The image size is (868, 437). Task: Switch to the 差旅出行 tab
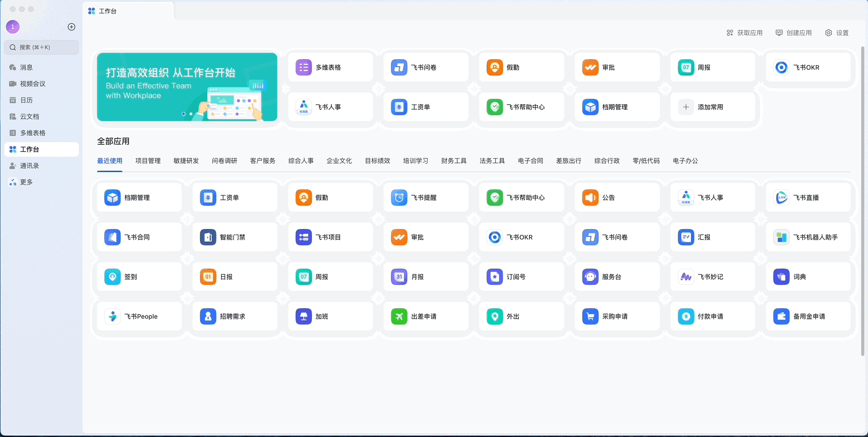pyautogui.click(x=569, y=161)
